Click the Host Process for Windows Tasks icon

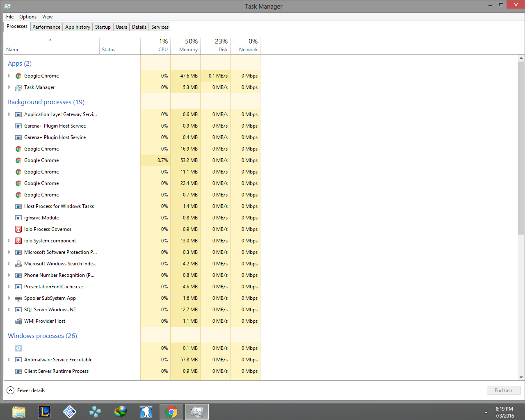(x=18, y=206)
